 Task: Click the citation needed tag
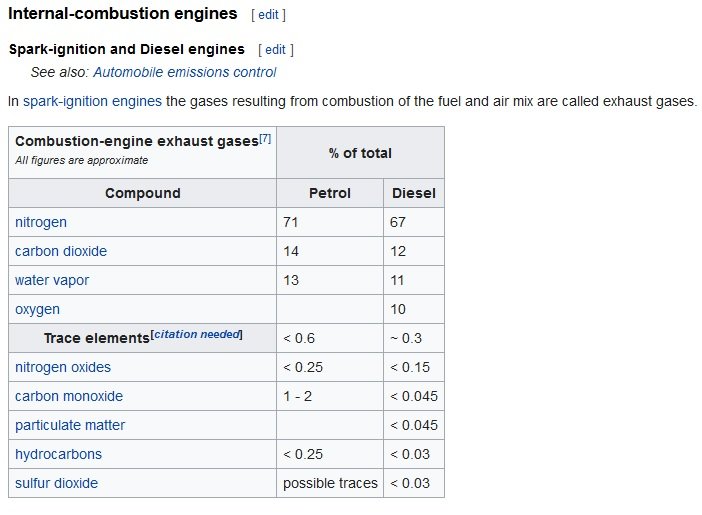[x=199, y=334]
